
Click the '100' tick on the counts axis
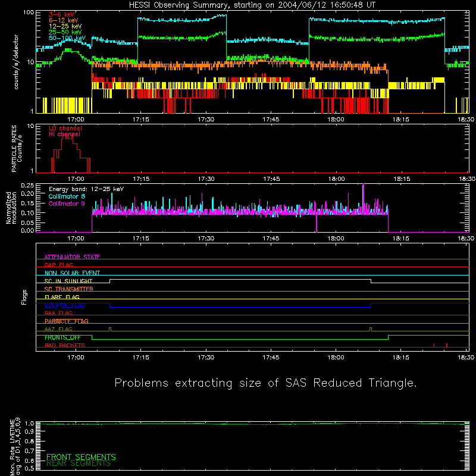[29, 12]
